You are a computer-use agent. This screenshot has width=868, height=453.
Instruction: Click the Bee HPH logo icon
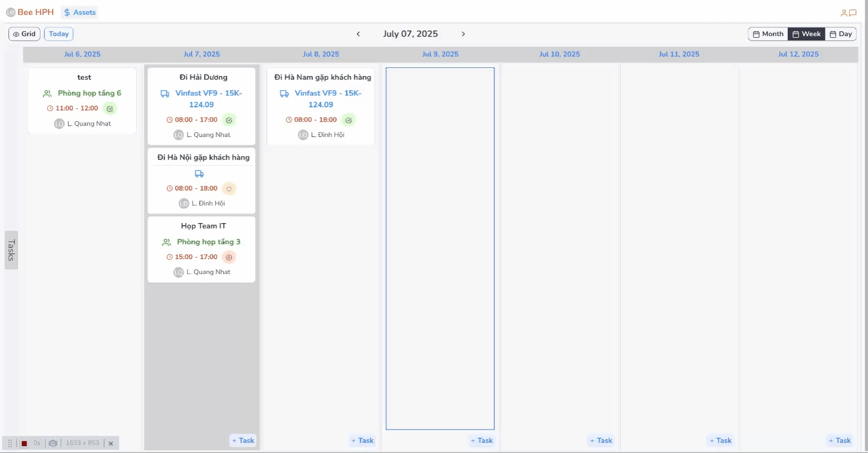tap(10, 12)
